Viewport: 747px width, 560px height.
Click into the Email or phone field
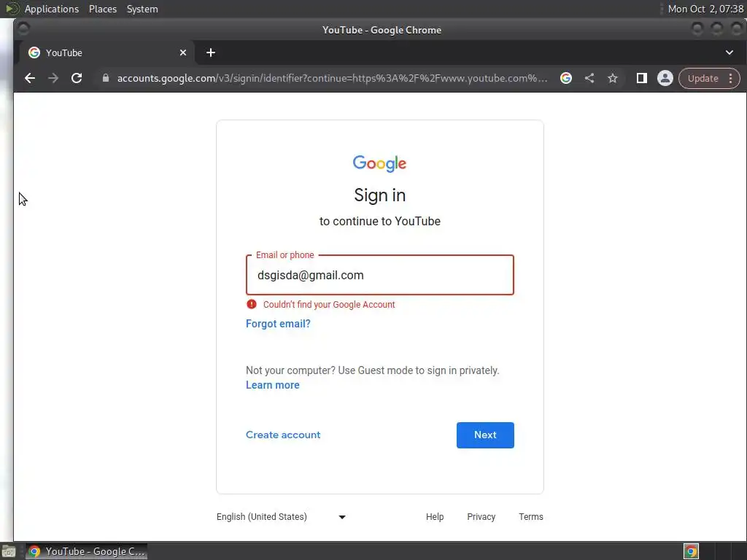pos(379,275)
